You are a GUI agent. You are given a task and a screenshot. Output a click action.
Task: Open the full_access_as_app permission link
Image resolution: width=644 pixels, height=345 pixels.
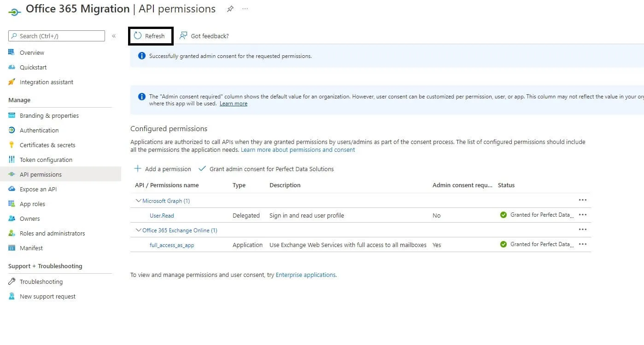tap(172, 245)
